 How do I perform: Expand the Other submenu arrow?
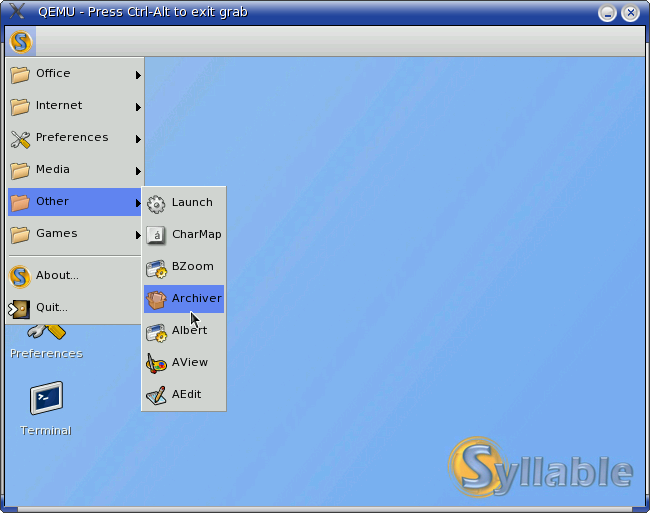click(x=138, y=203)
